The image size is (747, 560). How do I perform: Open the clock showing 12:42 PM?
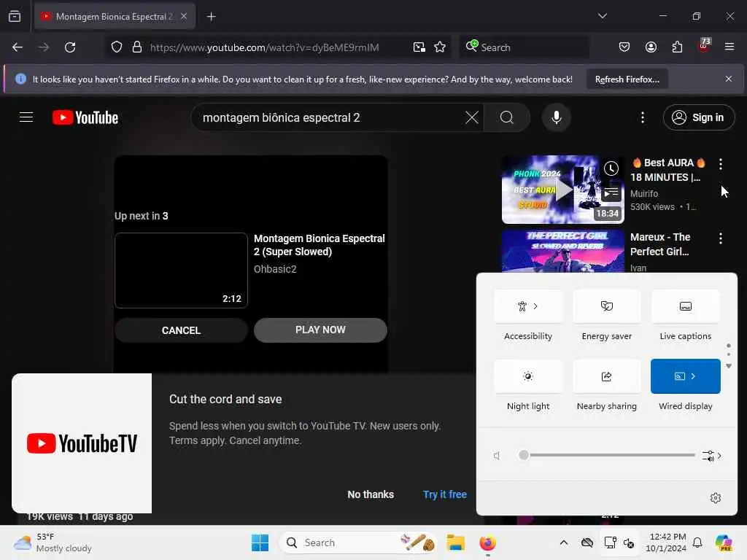(x=667, y=542)
